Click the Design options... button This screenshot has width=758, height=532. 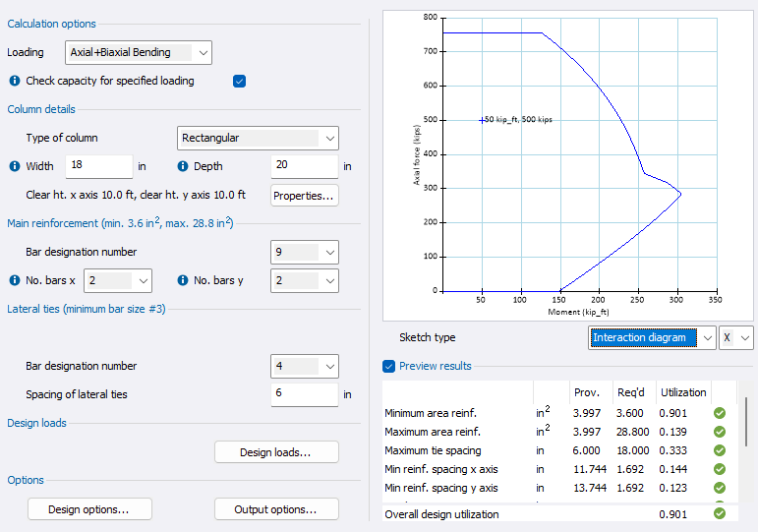click(88, 509)
